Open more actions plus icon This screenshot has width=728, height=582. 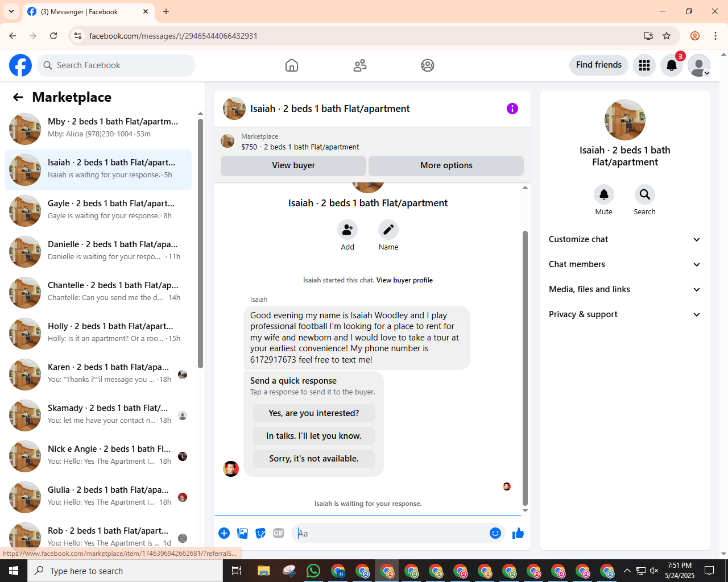[224, 533]
